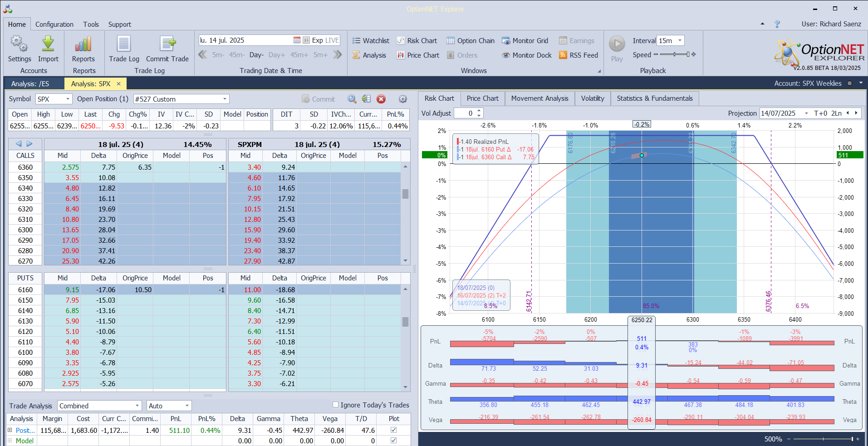
Task: Switch to the Movement Analysis tab
Action: 539,98
